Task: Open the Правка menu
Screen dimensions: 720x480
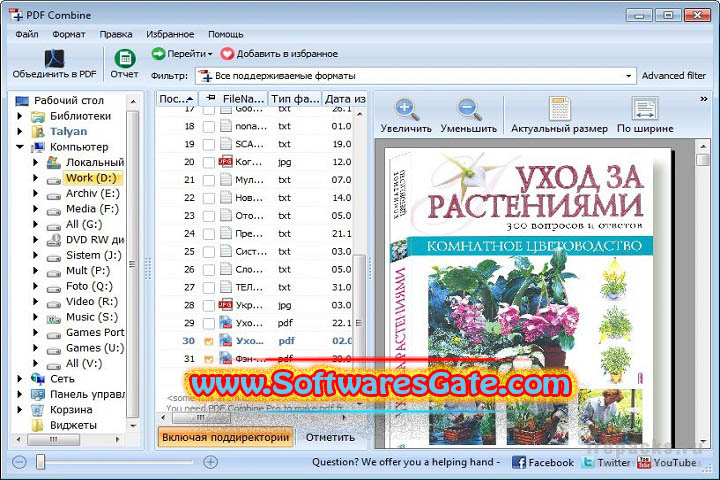Action: pyautogui.click(x=116, y=34)
